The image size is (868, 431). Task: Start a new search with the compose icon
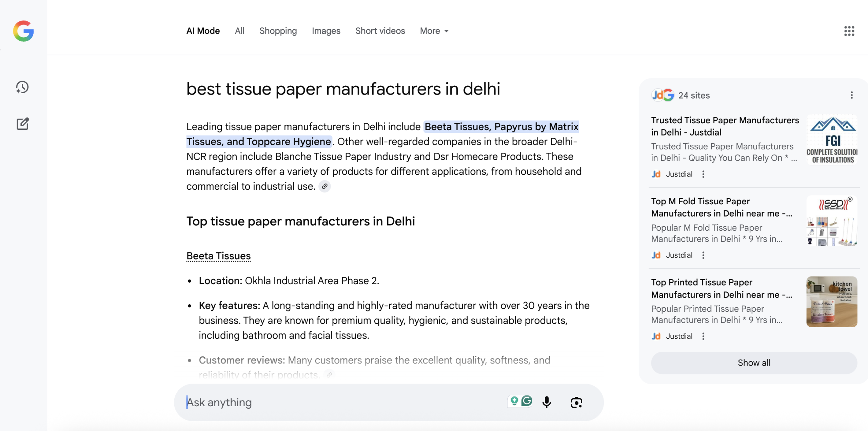23,124
